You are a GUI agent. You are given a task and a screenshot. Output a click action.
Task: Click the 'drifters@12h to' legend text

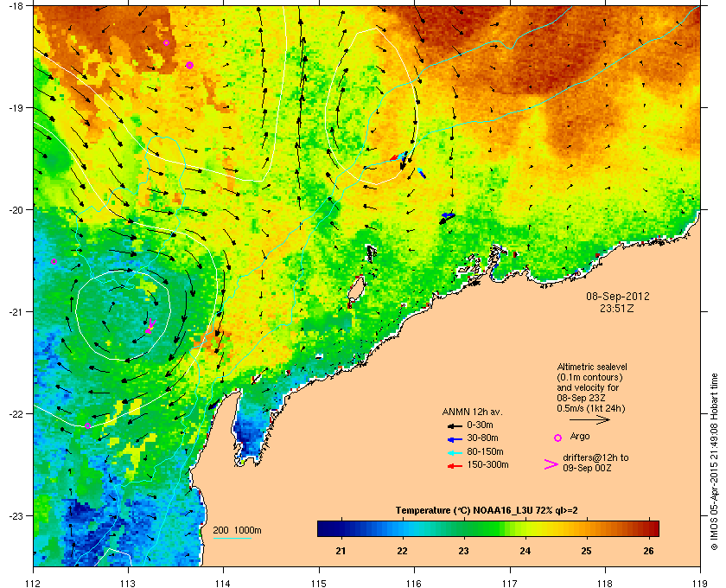(595, 457)
